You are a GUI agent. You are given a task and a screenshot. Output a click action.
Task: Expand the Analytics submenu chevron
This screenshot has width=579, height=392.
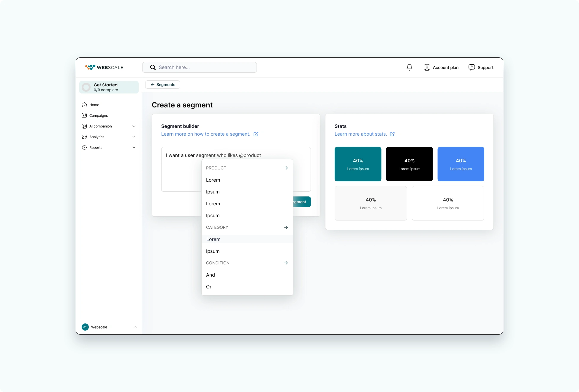(134, 137)
